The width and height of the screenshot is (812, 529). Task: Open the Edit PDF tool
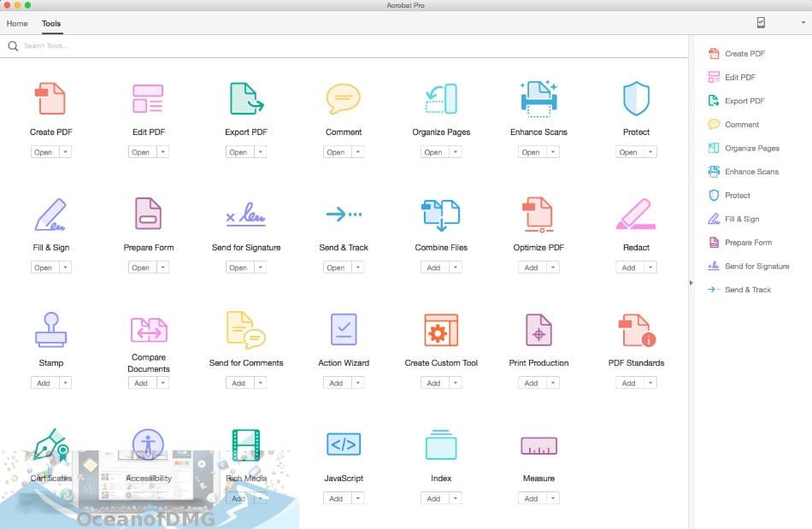pyautogui.click(x=148, y=97)
